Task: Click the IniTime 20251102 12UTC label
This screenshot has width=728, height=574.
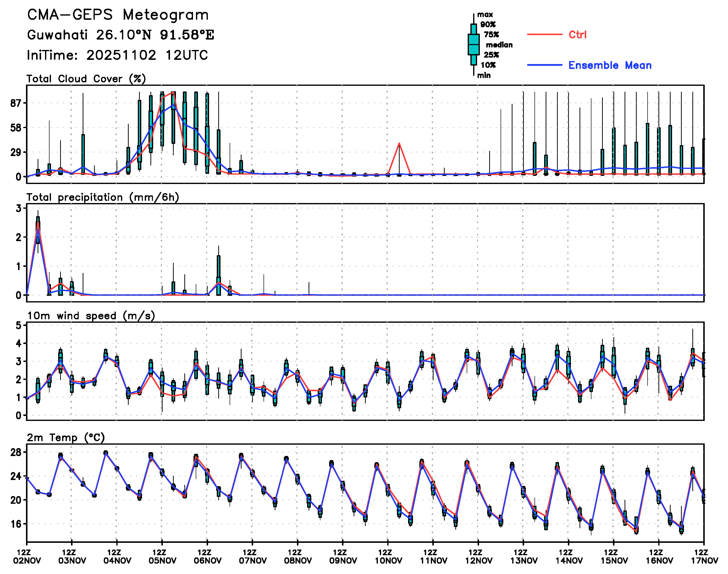Action: tap(117, 55)
